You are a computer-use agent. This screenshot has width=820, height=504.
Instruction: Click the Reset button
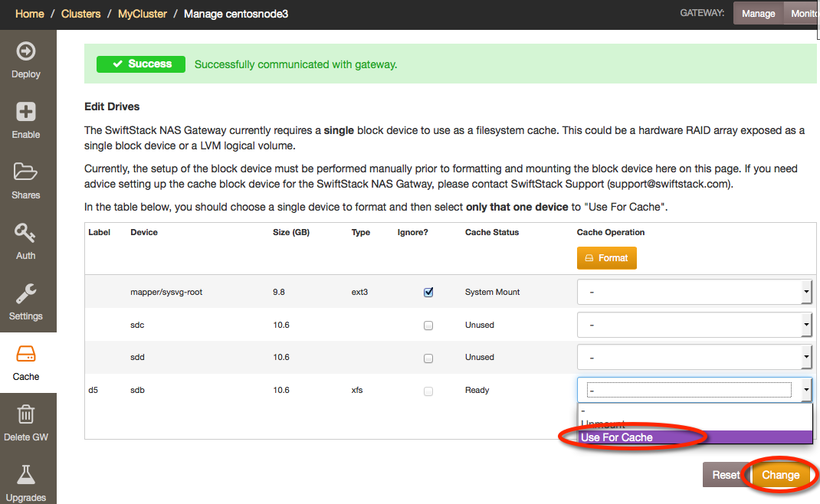[x=726, y=475]
